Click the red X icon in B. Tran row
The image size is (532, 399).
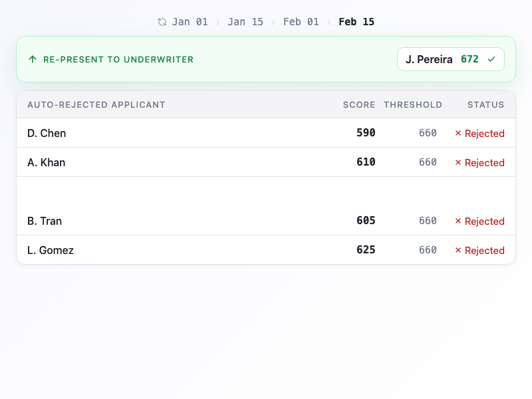[458, 221]
